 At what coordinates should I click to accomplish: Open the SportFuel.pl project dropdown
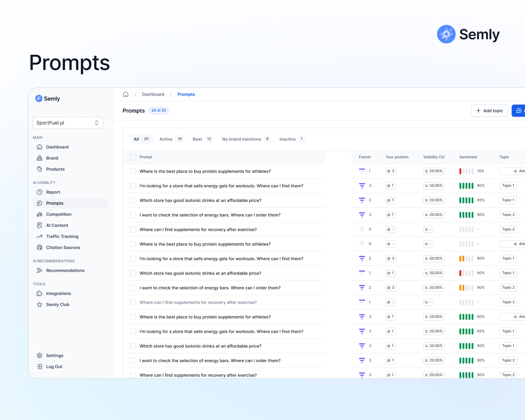tap(68, 123)
